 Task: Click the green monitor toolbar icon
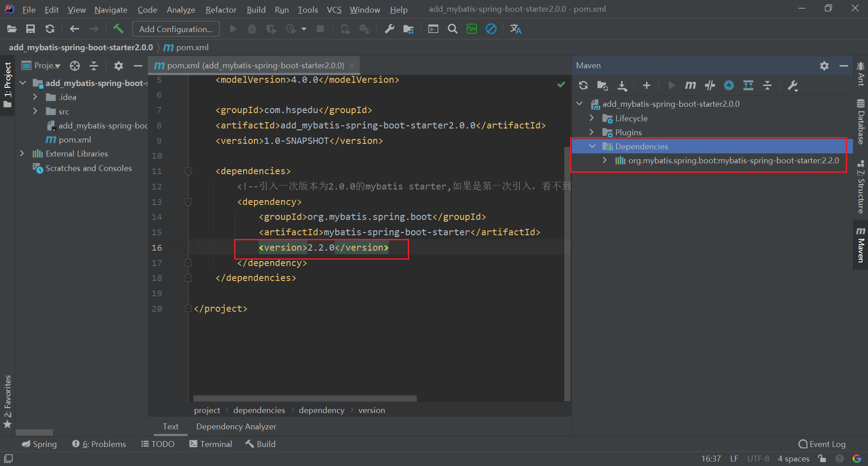(472, 29)
